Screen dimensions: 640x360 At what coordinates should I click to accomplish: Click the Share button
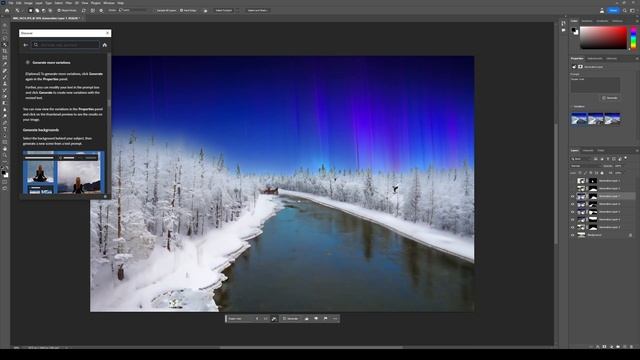click(613, 10)
